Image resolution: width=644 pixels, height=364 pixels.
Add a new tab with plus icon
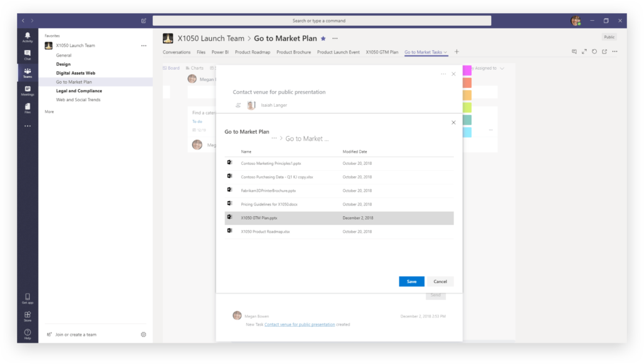coord(457,52)
